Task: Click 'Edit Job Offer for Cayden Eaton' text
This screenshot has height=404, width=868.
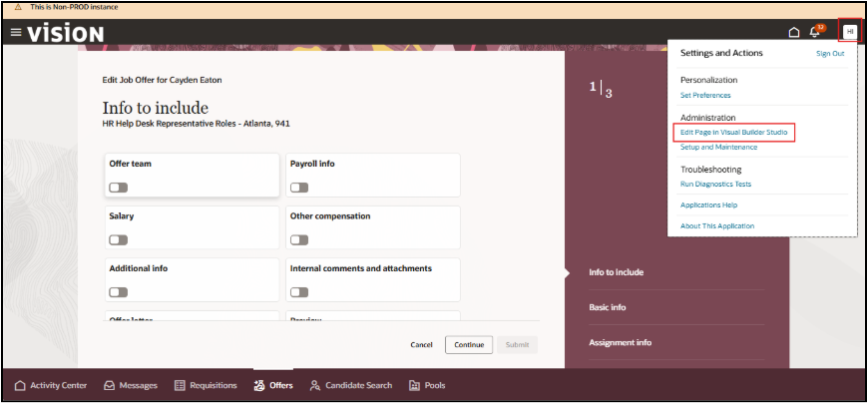Action: [x=163, y=80]
